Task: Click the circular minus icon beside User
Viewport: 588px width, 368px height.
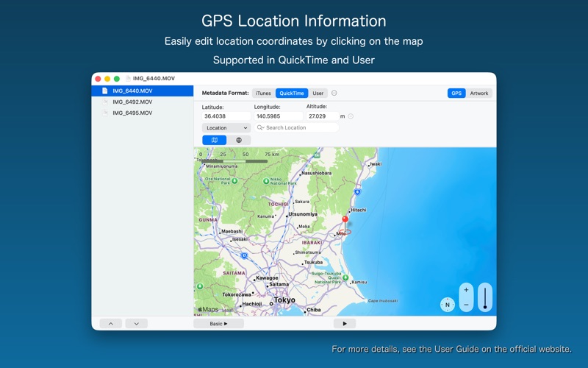Action: pyautogui.click(x=334, y=93)
